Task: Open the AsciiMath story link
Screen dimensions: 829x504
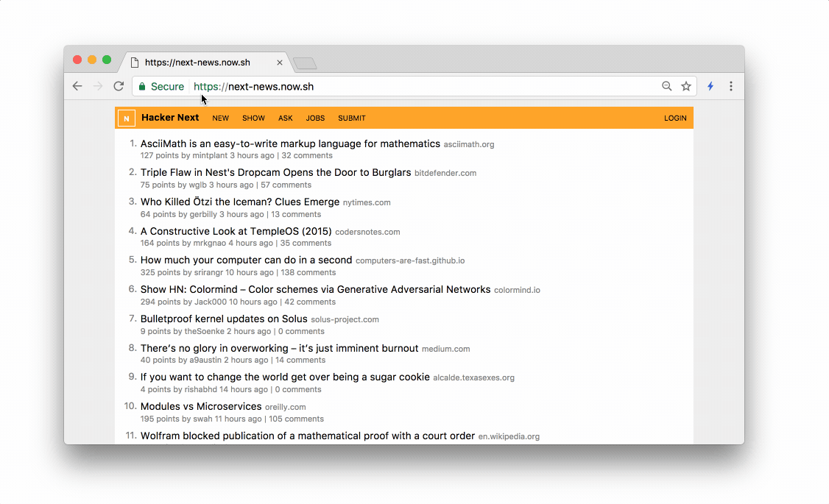Action: click(x=290, y=144)
